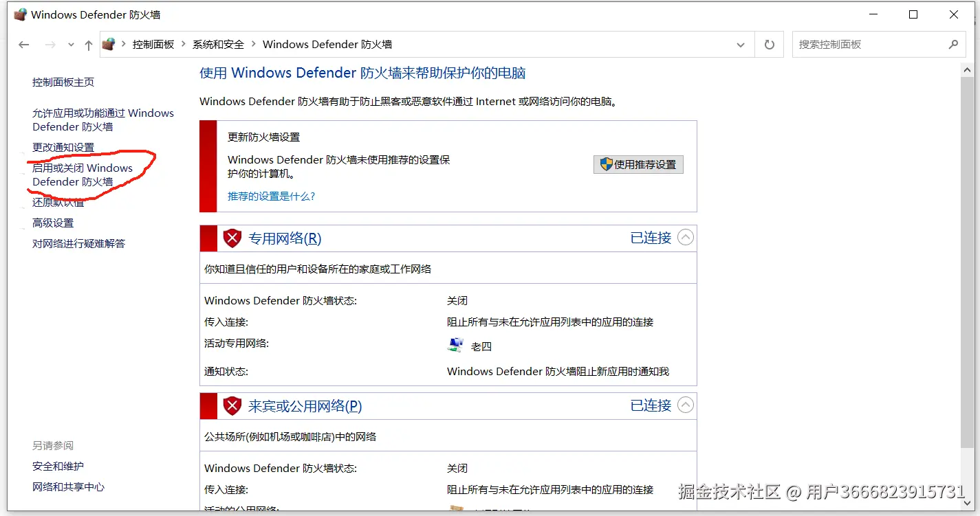Viewport: 980px width, 516px height.
Task: Open 对网络进行疑难解答 link
Action: point(79,243)
